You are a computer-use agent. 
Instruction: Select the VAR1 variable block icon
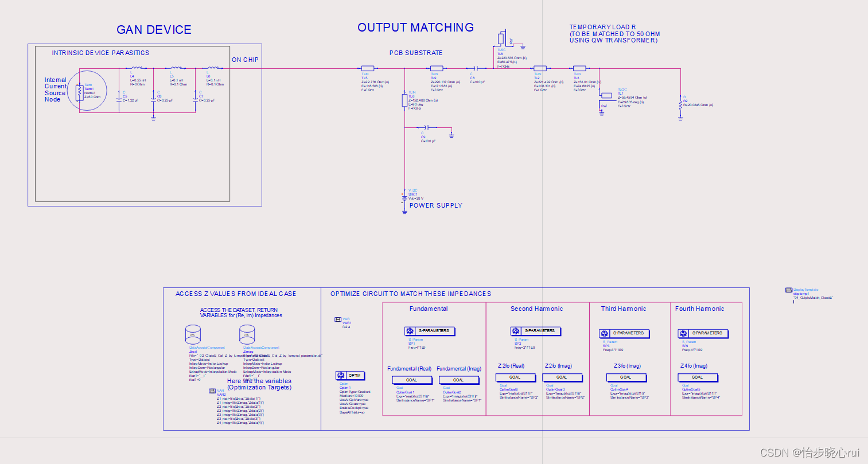coord(338,319)
